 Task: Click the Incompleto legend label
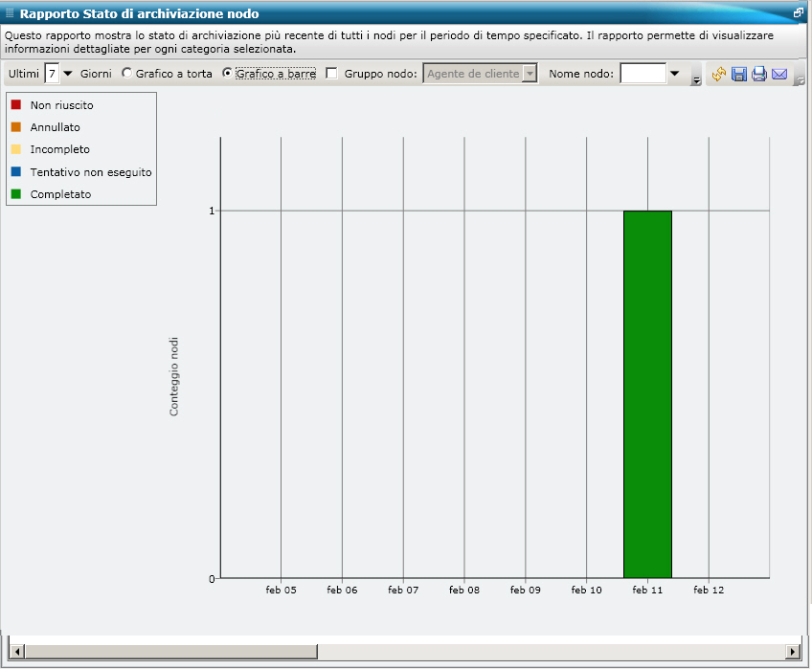point(59,149)
